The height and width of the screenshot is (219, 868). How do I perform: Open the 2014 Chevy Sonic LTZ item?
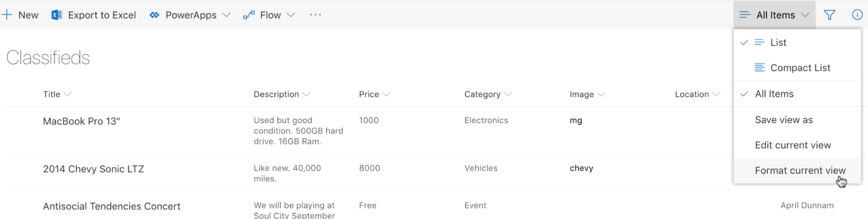(x=93, y=169)
